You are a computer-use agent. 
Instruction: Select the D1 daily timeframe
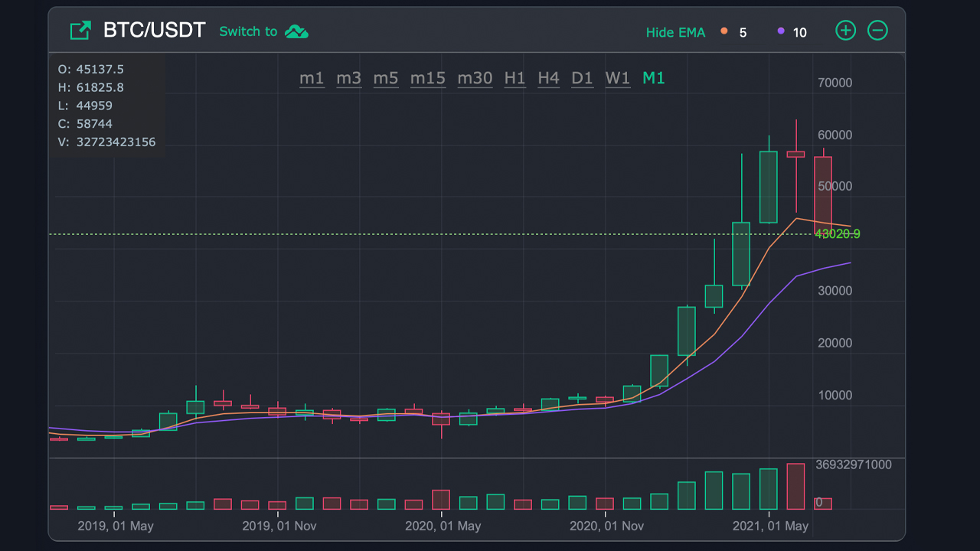583,78
